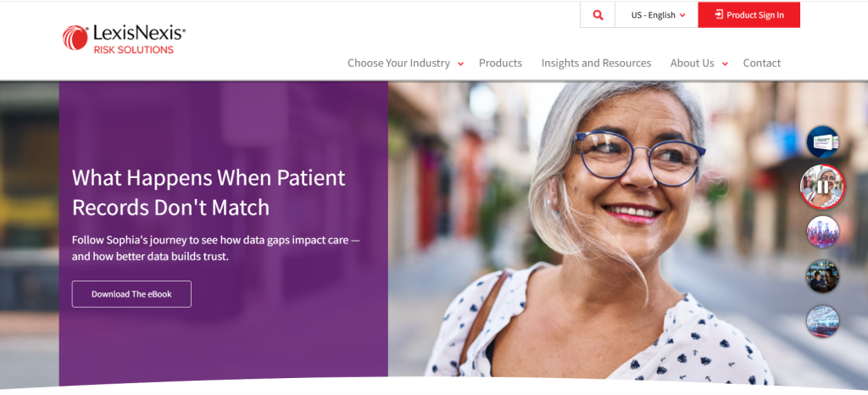Expand the chevron beside Choose Your Industry
This screenshot has height=395, width=868.
[x=460, y=64]
